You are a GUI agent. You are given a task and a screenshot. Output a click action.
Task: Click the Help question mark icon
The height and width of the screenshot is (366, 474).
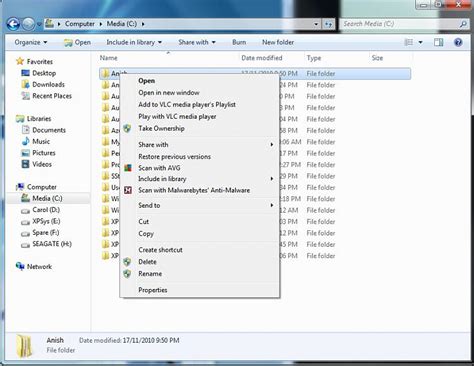point(458,42)
